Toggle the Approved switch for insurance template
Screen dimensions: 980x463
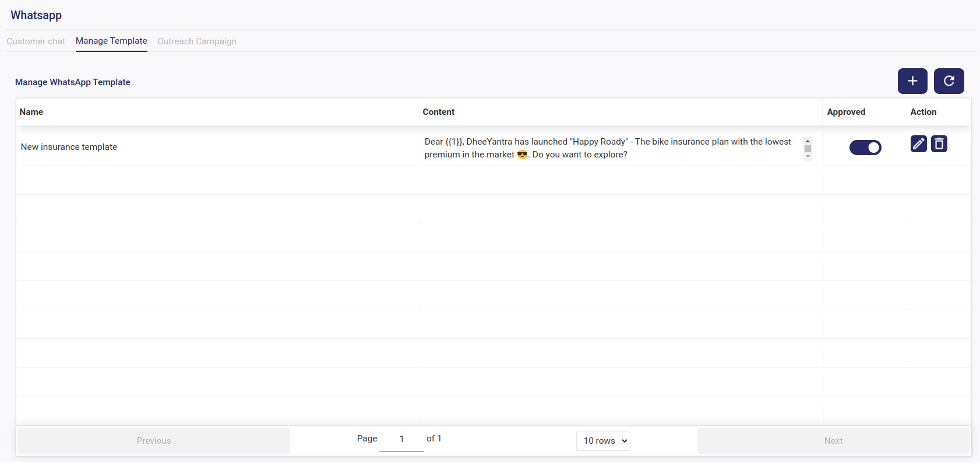pyautogui.click(x=865, y=148)
